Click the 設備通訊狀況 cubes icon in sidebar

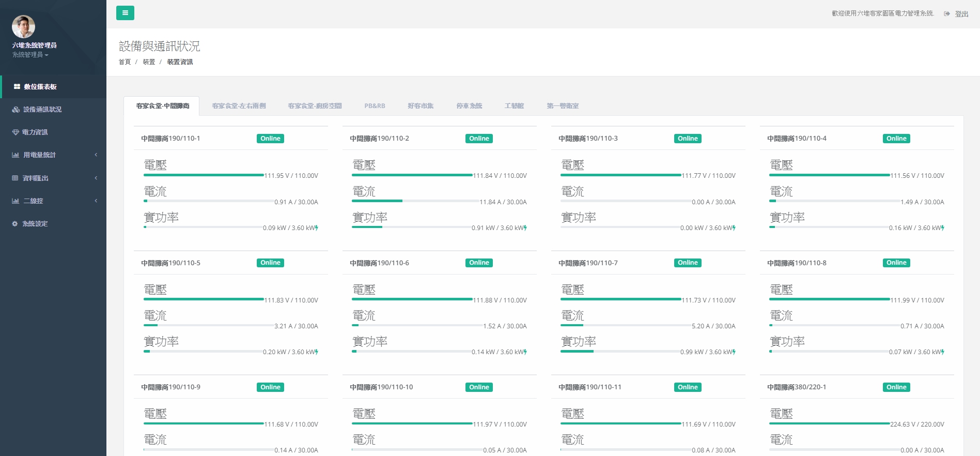pyautogui.click(x=16, y=110)
